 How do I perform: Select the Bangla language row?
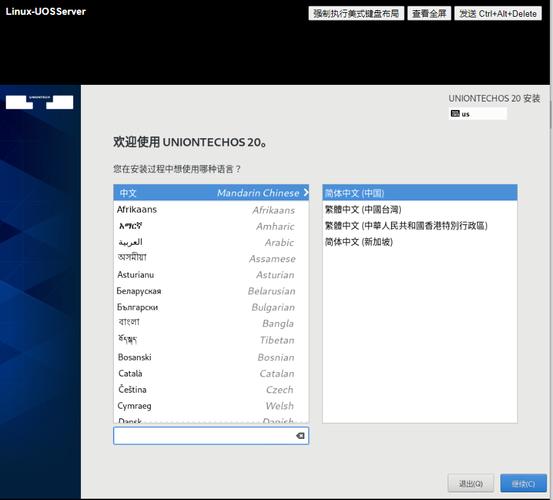(211, 323)
